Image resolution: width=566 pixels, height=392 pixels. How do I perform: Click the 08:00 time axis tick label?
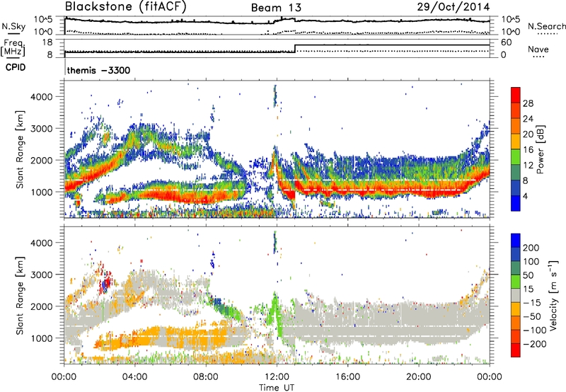(x=206, y=377)
